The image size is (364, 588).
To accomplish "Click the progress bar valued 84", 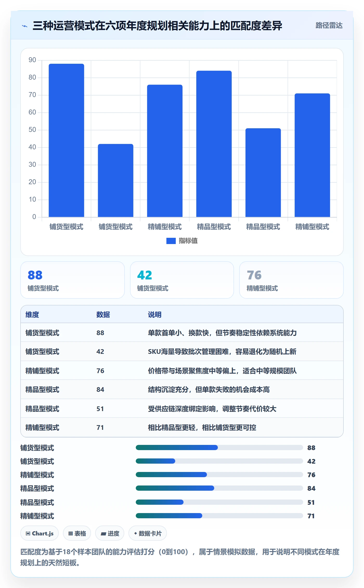I will pyautogui.click(x=219, y=488).
